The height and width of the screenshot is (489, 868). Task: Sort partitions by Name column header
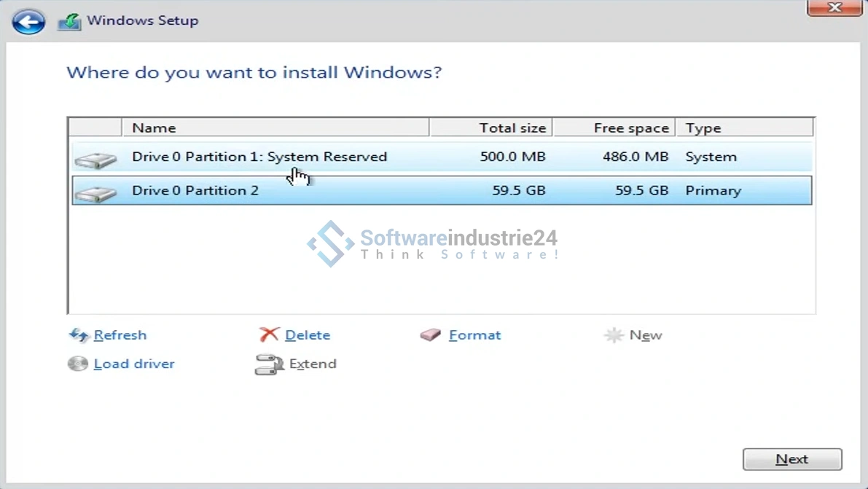(x=275, y=128)
